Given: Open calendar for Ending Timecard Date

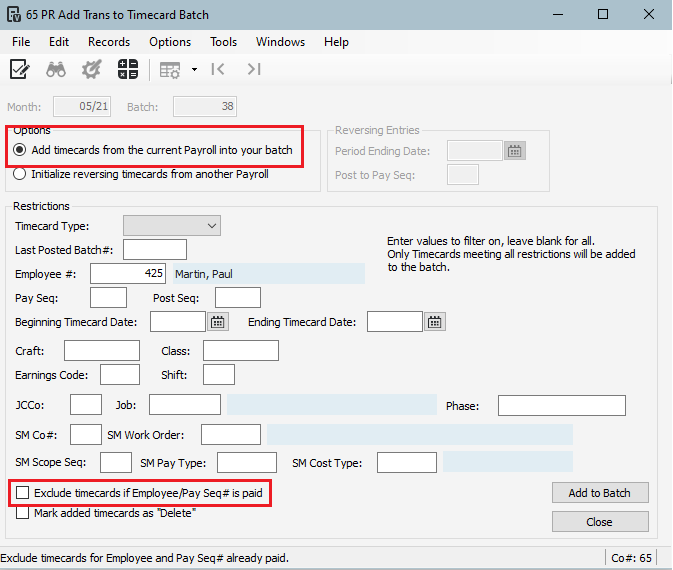Looking at the screenshot, I should tap(435, 322).
